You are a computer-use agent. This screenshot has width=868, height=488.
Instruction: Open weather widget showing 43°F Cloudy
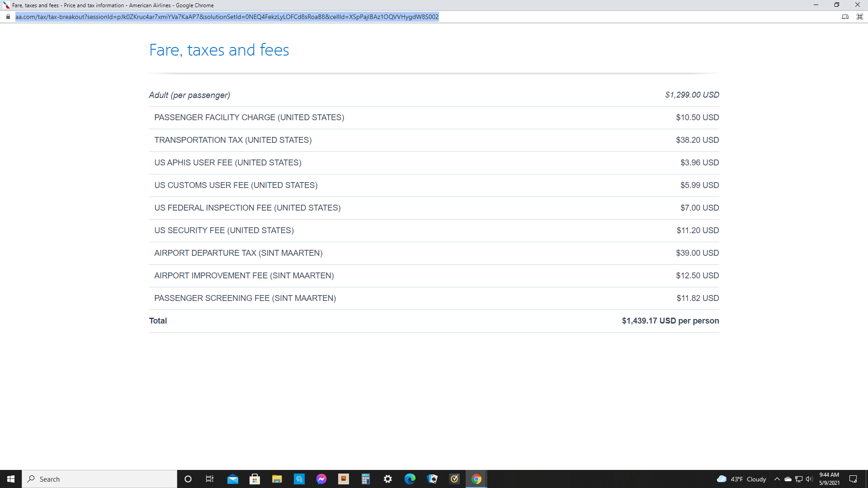pos(741,479)
